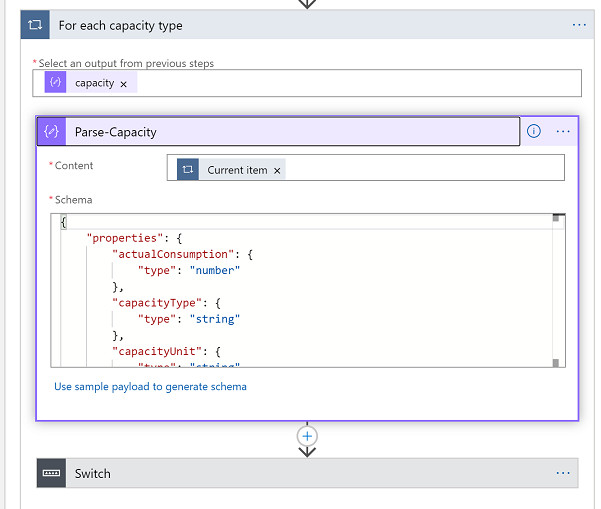Click the For each loop icon
Viewport: 601px width, 509px height.
35,25
